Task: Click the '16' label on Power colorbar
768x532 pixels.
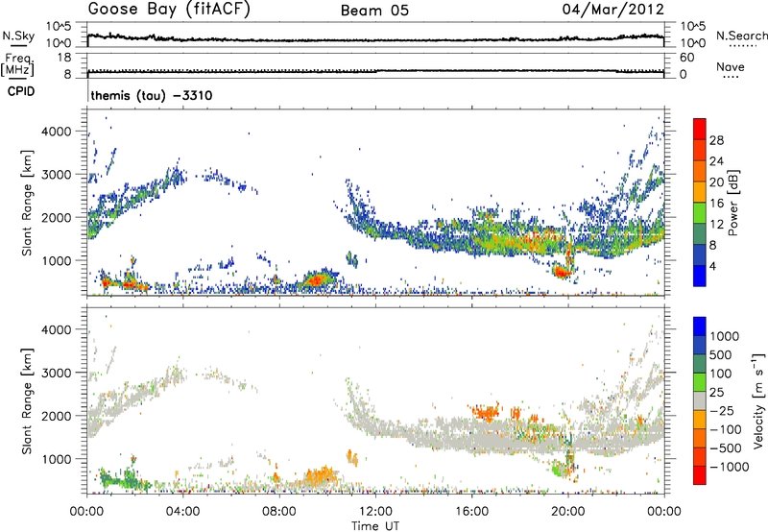Action: pos(716,204)
